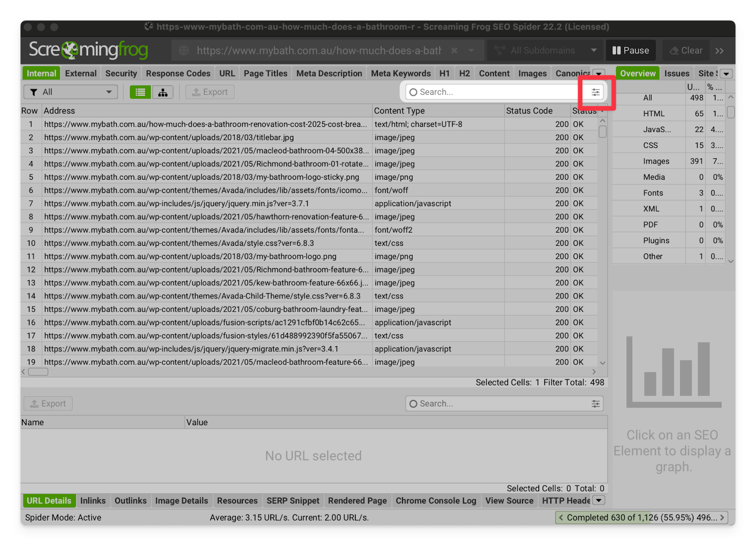Expand the All Subdomains dropdown
756x546 pixels.
(x=593, y=51)
